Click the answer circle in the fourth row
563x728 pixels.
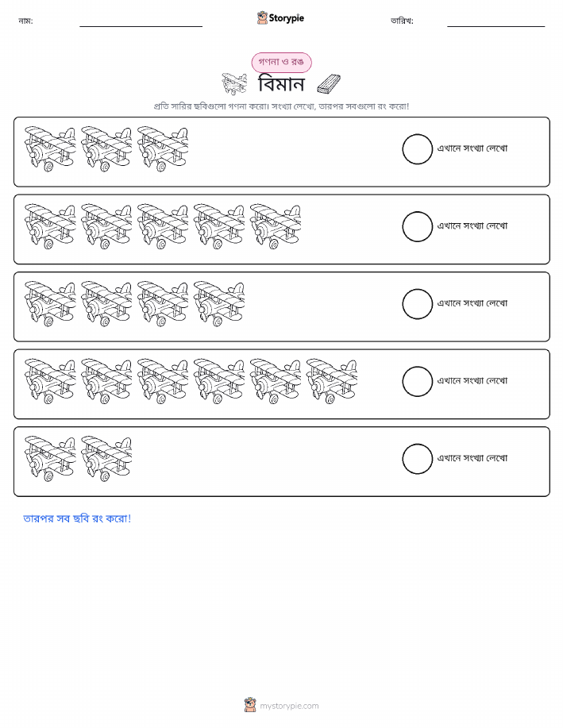[x=417, y=381]
